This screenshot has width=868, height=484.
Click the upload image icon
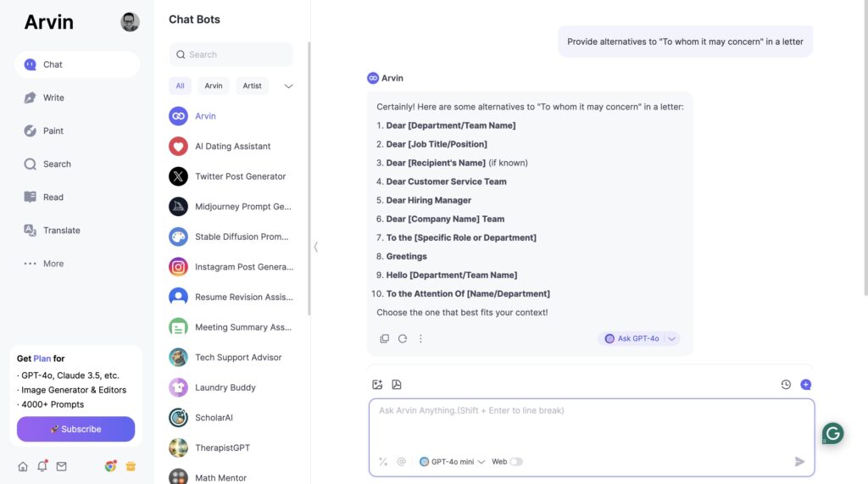click(377, 384)
